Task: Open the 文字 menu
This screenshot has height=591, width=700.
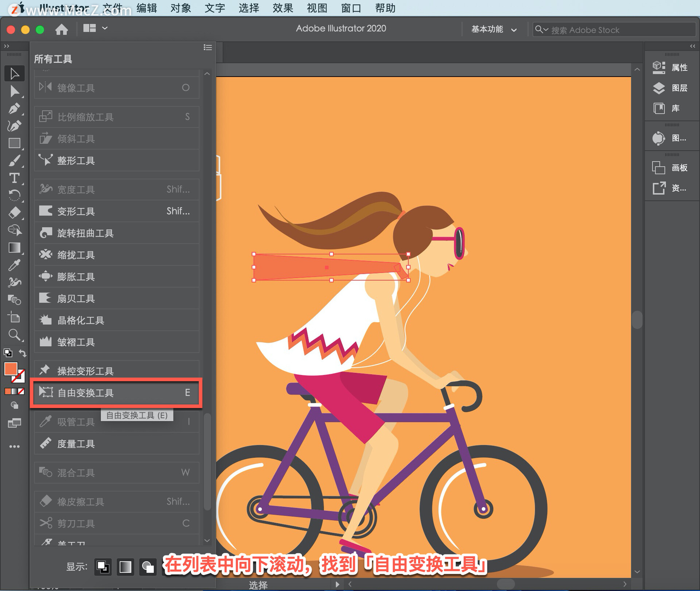Action: click(215, 8)
